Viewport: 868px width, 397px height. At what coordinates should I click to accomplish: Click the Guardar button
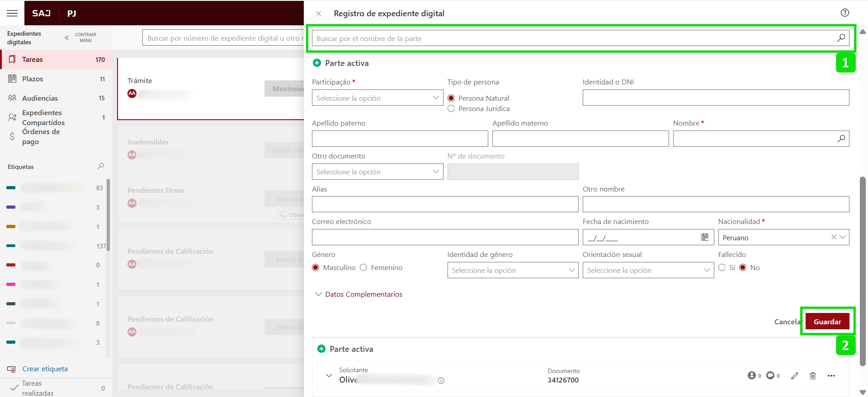827,322
